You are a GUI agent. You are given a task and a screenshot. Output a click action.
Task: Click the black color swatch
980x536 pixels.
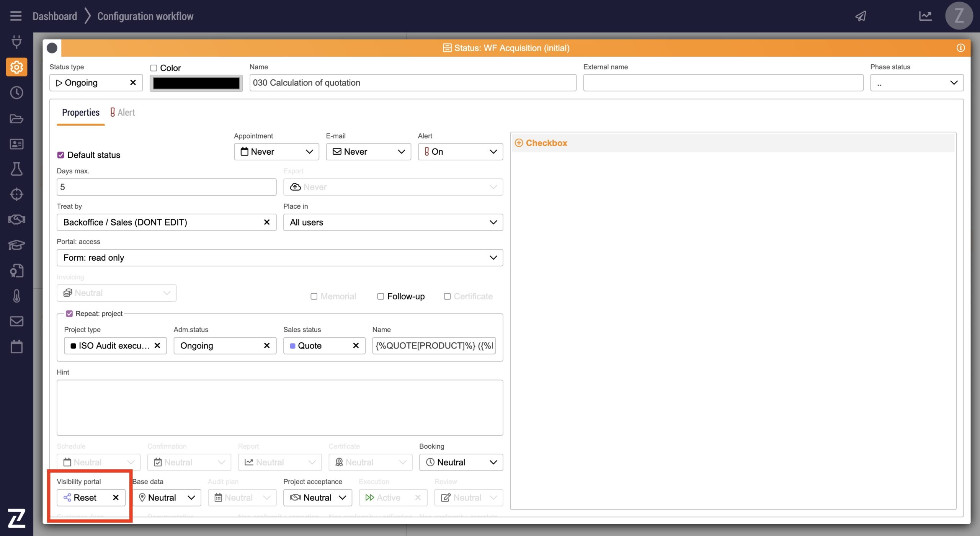pos(196,83)
